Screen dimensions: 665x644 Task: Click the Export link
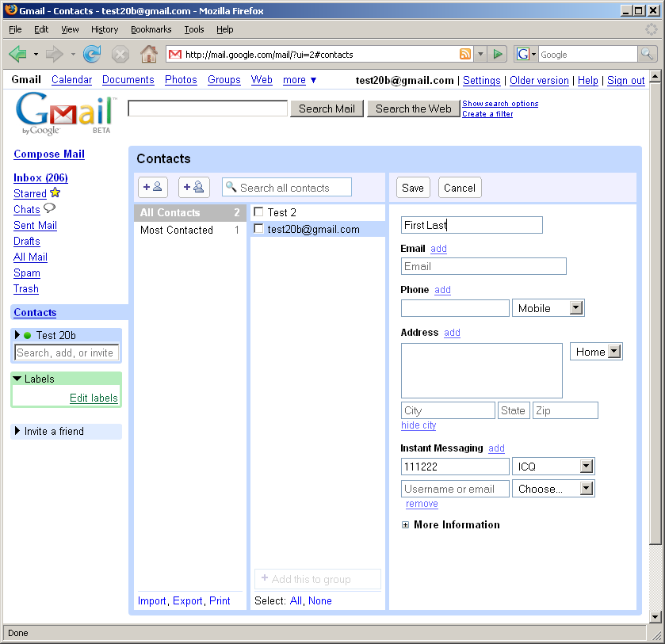[188, 600]
